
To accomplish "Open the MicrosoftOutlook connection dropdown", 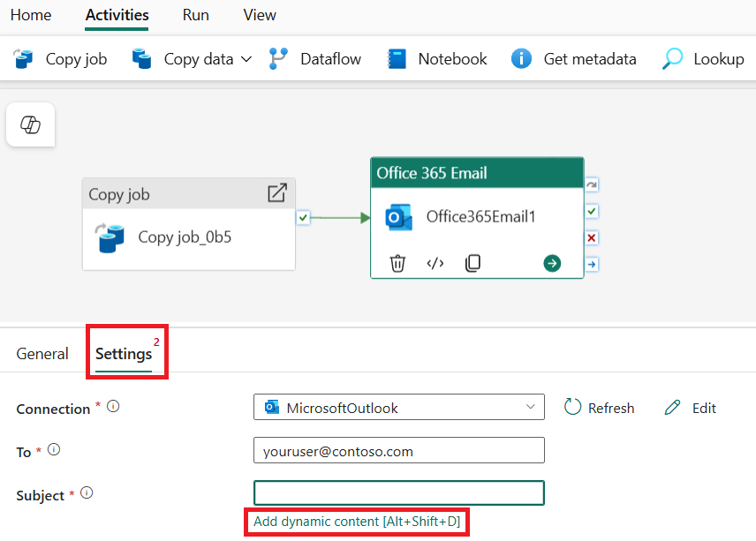I will click(528, 407).
